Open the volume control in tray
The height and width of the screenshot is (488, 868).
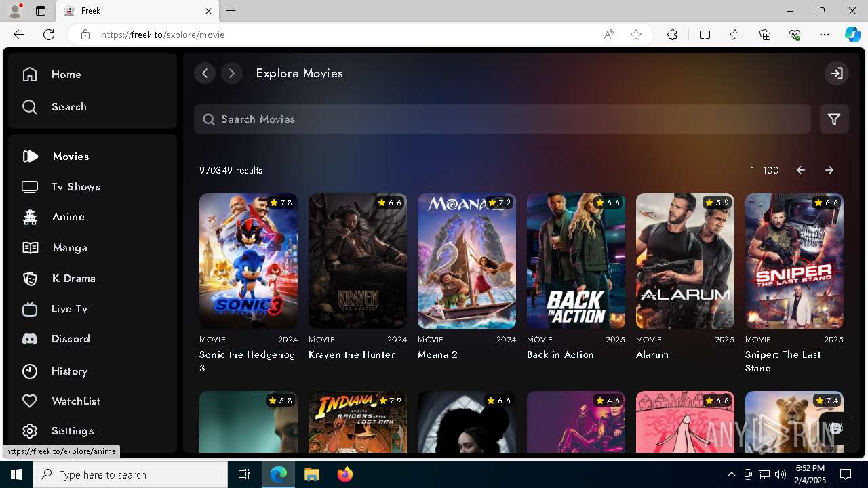pyautogui.click(x=780, y=474)
